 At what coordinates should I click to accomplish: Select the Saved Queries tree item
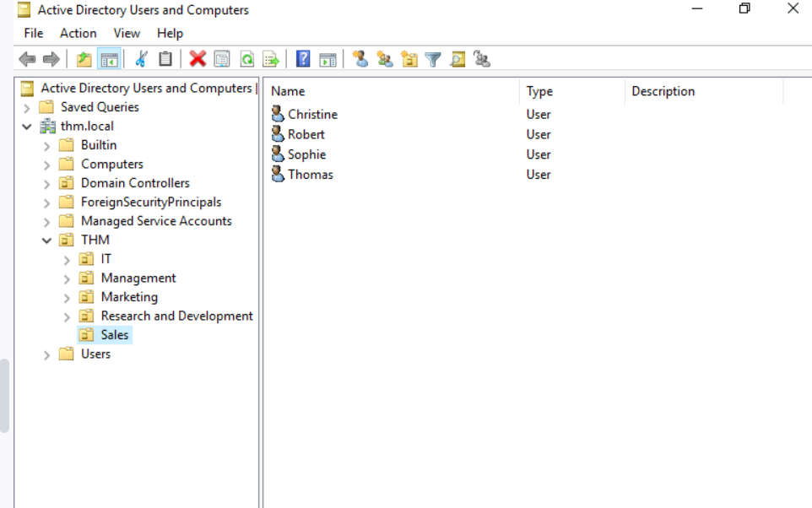(x=100, y=107)
